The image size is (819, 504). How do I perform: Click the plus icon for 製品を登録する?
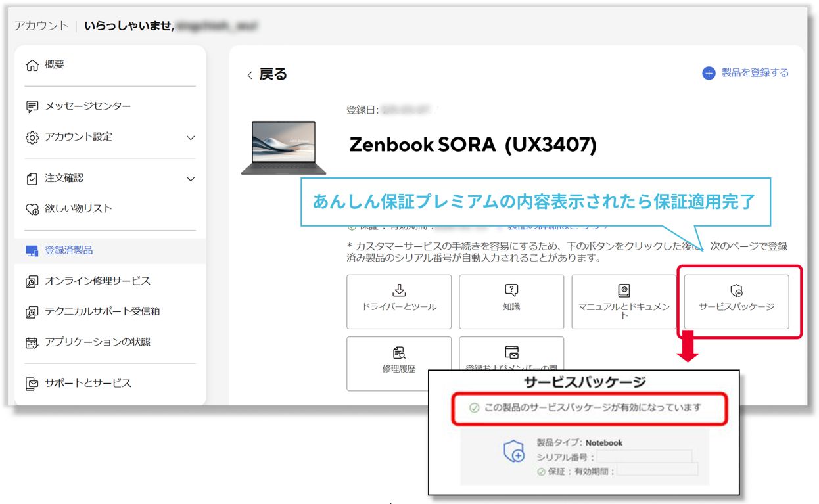coord(709,73)
